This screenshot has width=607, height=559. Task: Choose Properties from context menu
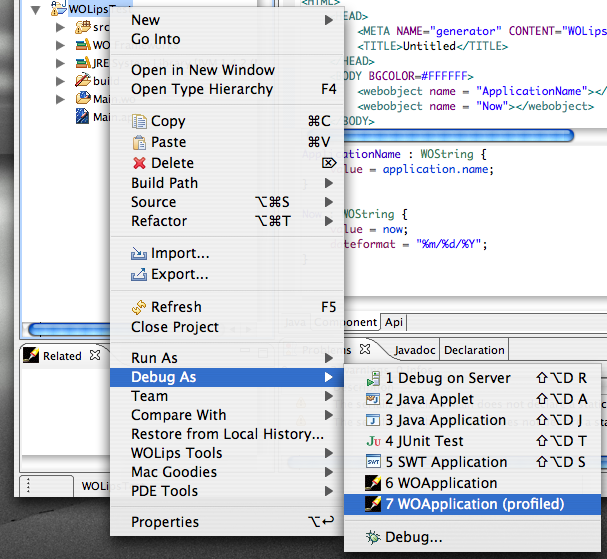tap(227, 522)
